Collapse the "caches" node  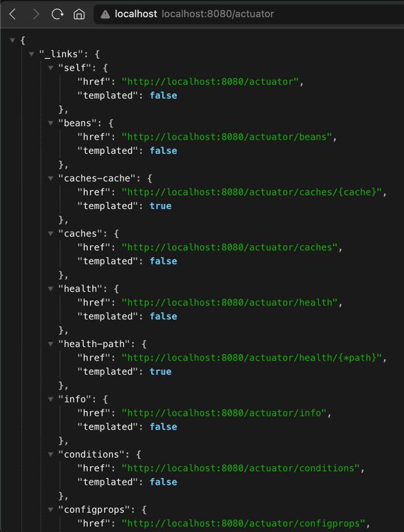(50, 234)
